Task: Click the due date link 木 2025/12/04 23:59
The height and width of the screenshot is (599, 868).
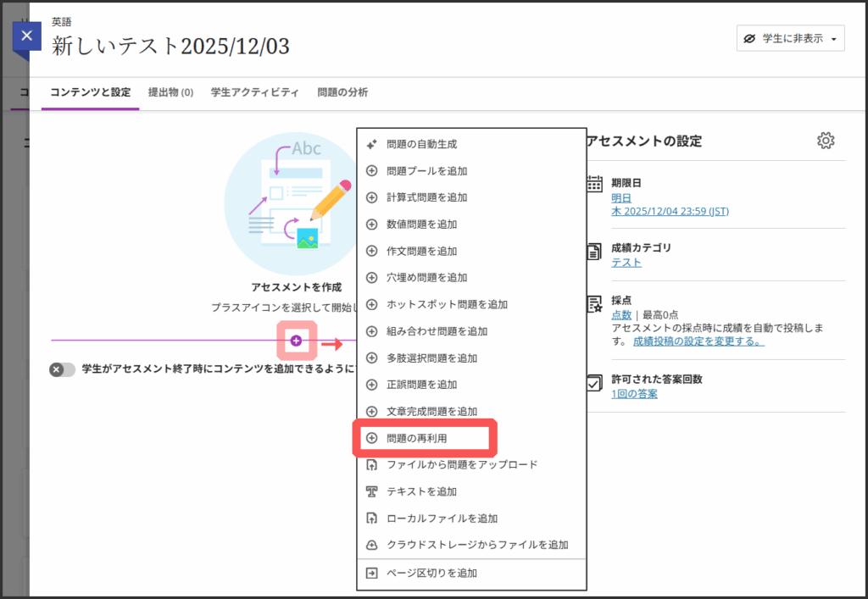Action: [670, 211]
